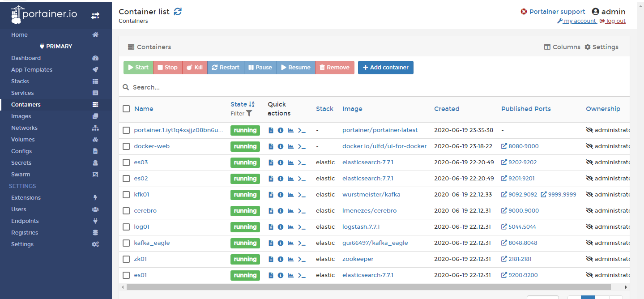Open console icon for cerebro

pyautogui.click(x=302, y=211)
